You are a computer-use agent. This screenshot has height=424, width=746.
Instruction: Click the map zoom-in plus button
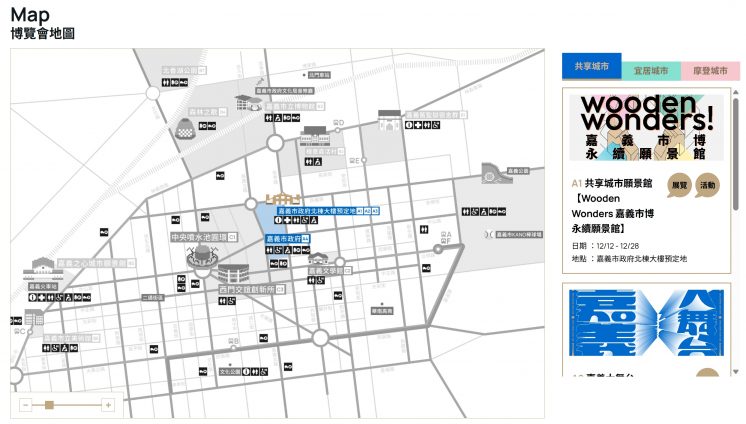[x=108, y=404]
